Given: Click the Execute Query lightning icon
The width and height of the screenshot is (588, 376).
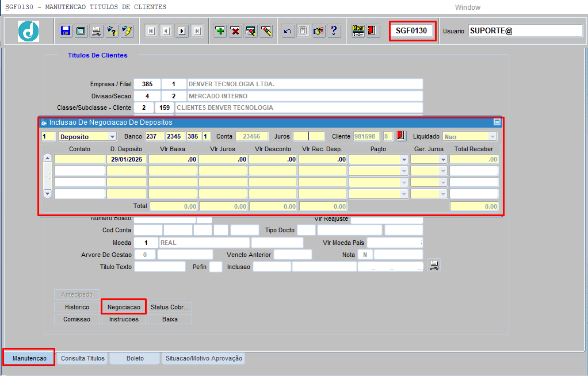Looking at the screenshot, I should (127, 30).
